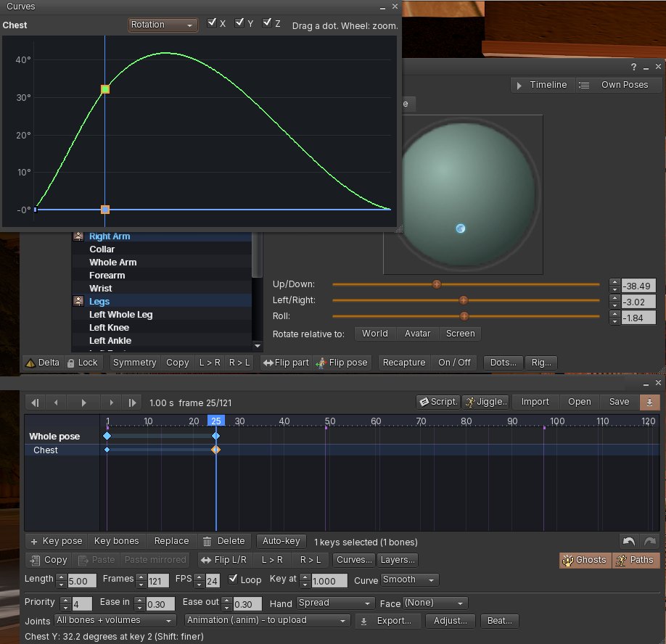Screen dimensions: 666x644
Task: Flip pose button
Action: [x=342, y=363]
